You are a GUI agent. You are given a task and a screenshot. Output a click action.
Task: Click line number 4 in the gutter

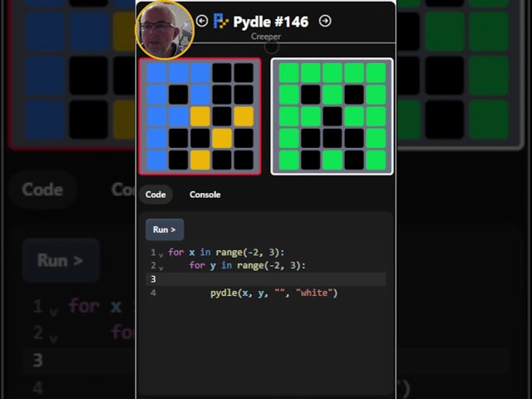click(x=153, y=293)
